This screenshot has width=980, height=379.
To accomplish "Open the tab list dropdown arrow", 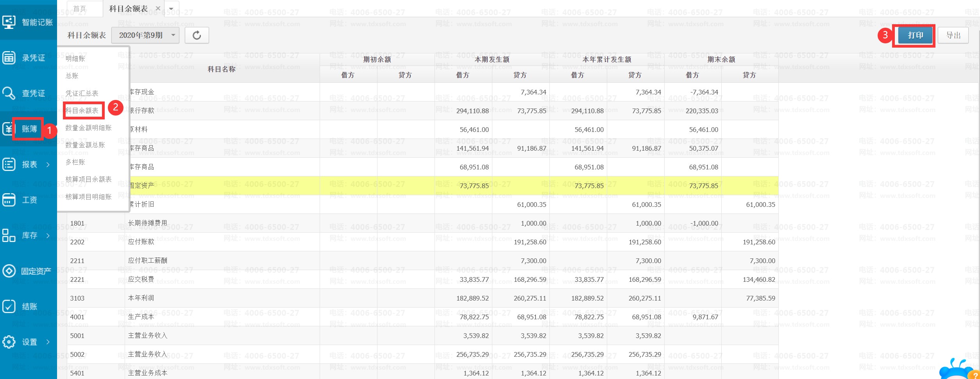I will pyautogui.click(x=171, y=9).
